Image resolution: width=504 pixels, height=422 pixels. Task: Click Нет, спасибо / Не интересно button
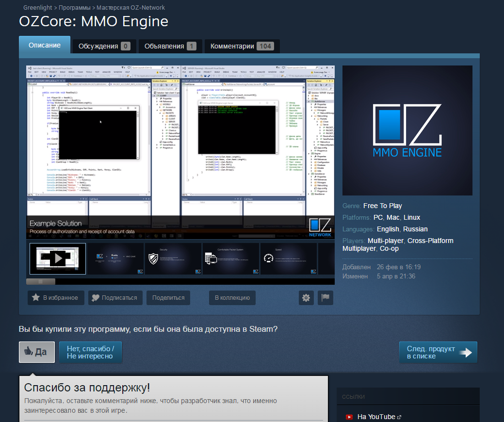[90, 352]
